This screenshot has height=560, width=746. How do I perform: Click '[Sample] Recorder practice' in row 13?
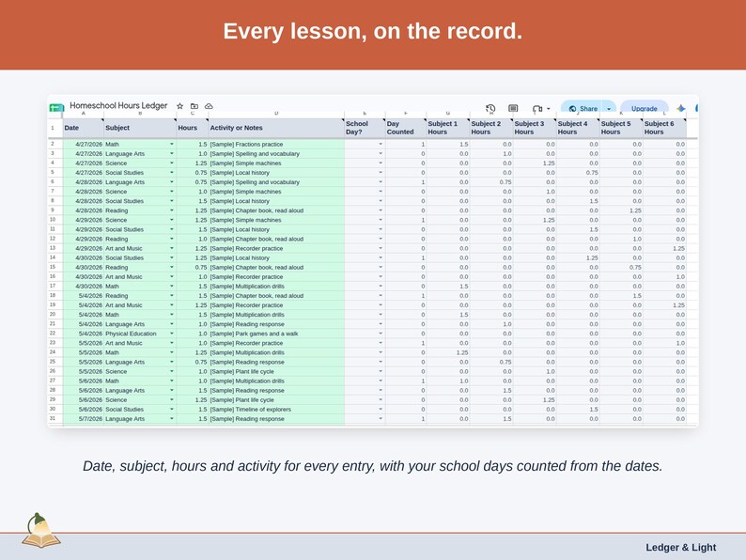click(x=276, y=248)
